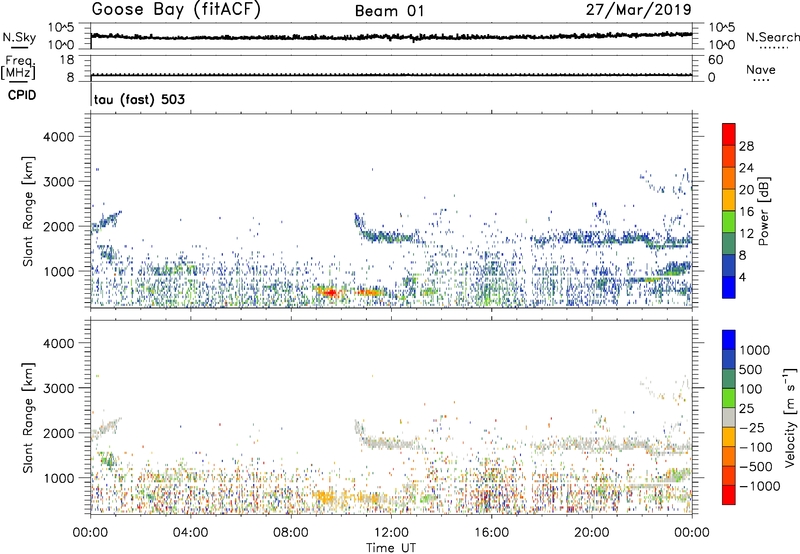The width and height of the screenshot is (800, 554).
Task: Click the "4000" tick of the power panel
Action: pos(59,137)
